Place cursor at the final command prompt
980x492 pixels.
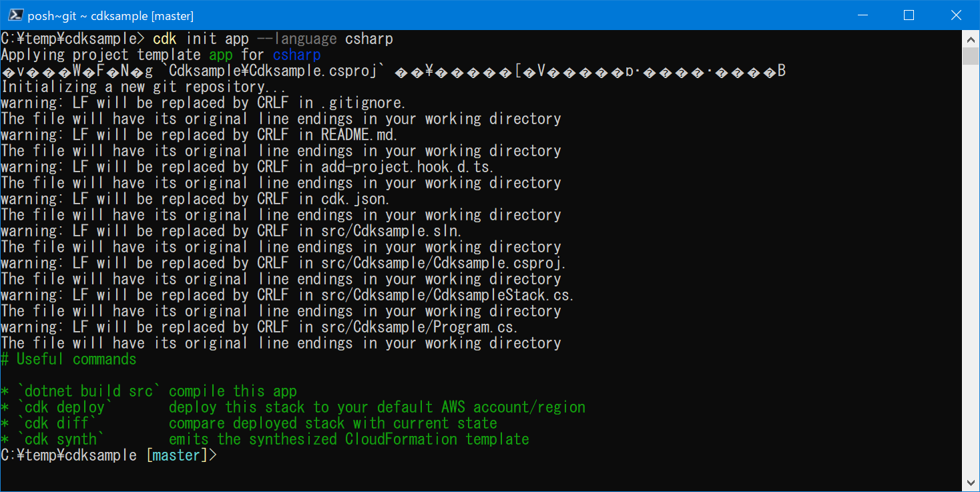coord(220,455)
